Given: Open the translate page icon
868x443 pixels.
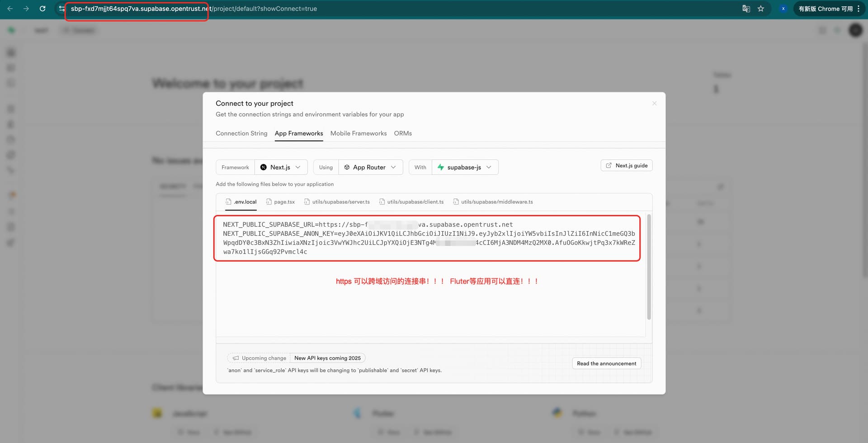Looking at the screenshot, I should point(746,9).
